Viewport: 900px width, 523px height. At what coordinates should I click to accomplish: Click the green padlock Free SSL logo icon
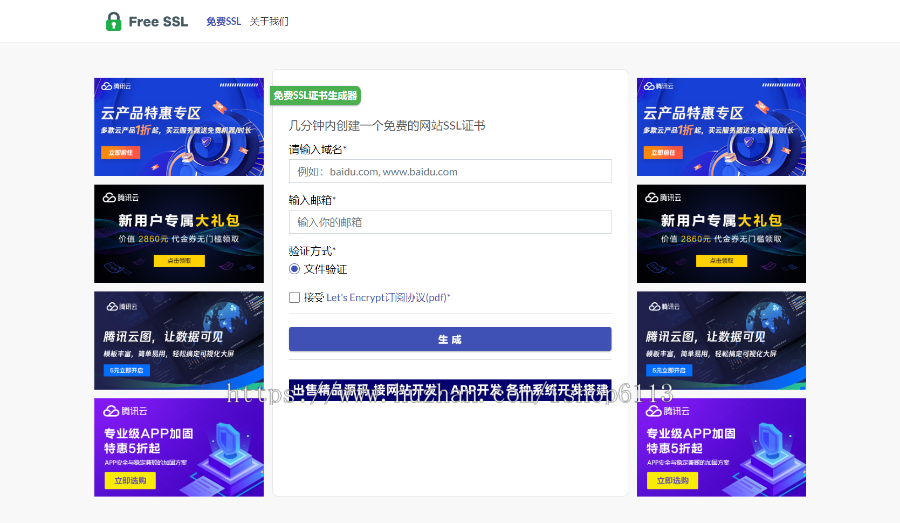(114, 22)
